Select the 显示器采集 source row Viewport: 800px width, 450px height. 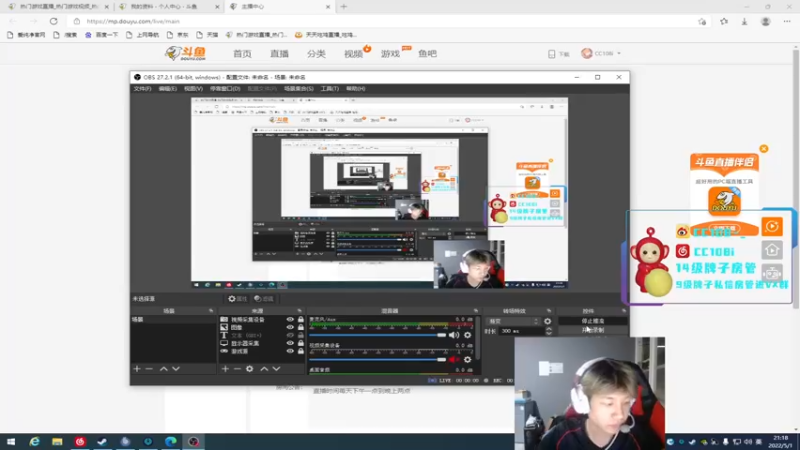click(262, 343)
